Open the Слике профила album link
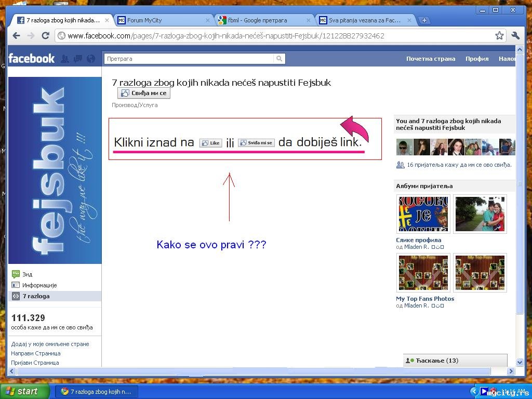532x399 pixels. [x=418, y=240]
